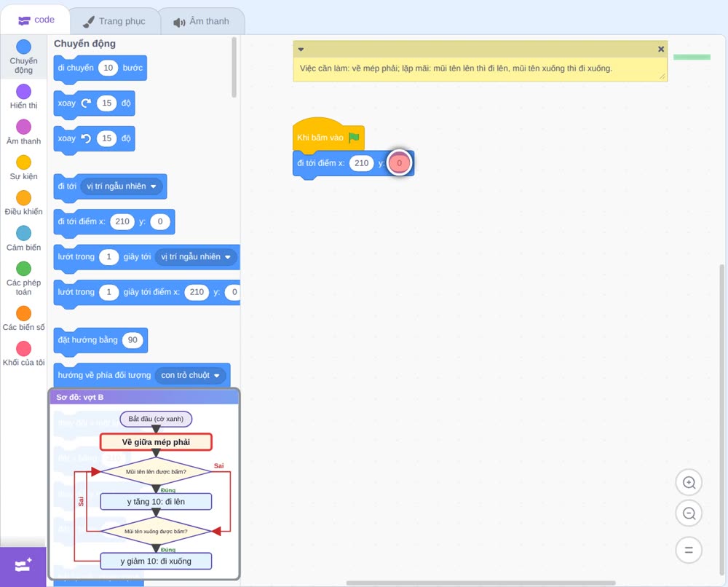Open the add extension button

[x=23, y=566]
